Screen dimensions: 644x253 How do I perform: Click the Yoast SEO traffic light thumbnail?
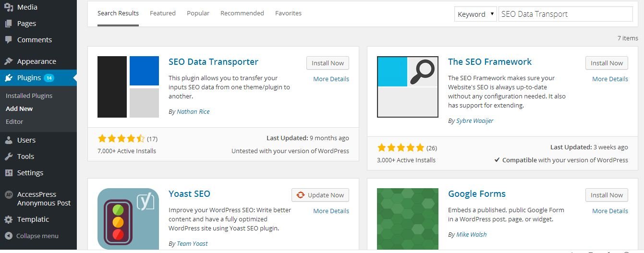pyautogui.click(x=128, y=219)
